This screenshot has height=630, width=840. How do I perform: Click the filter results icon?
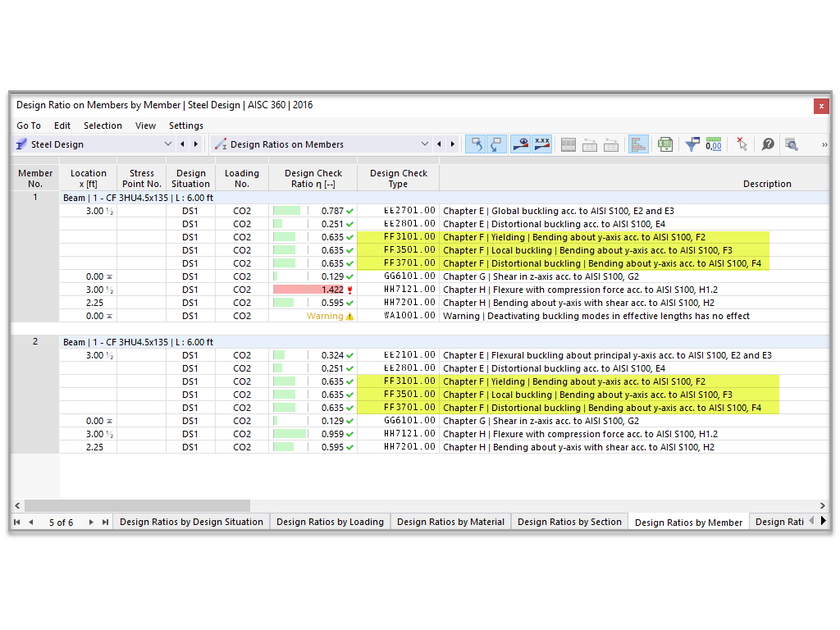pyautogui.click(x=693, y=144)
